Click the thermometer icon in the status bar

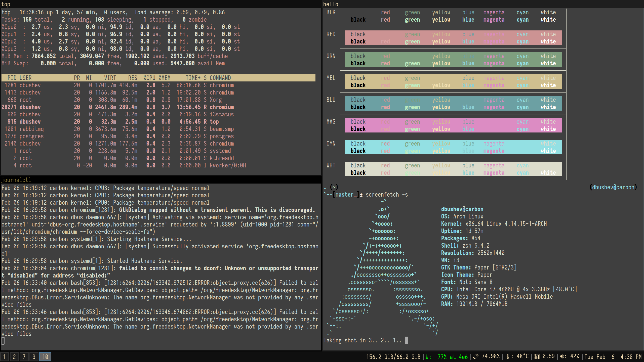(508, 357)
